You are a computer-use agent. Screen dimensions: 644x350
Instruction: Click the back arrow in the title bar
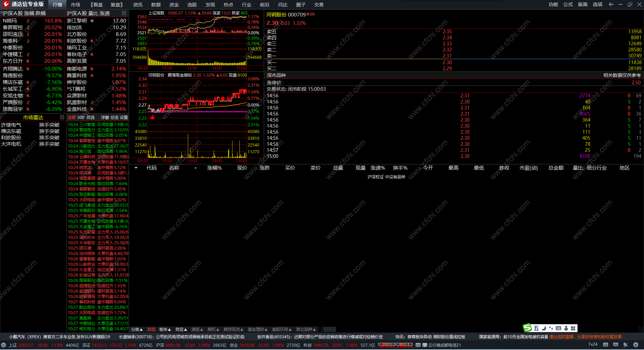pos(611,4)
